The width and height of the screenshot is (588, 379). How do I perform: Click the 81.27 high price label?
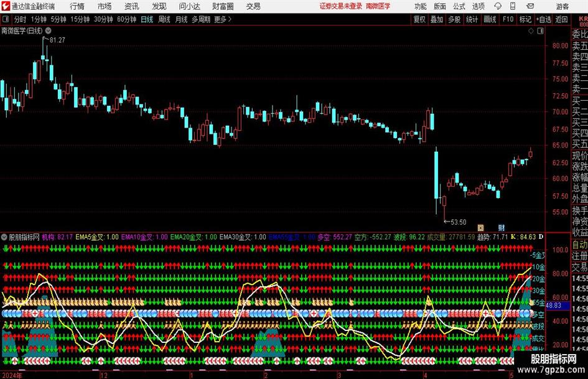pyautogui.click(x=57, y=40)
